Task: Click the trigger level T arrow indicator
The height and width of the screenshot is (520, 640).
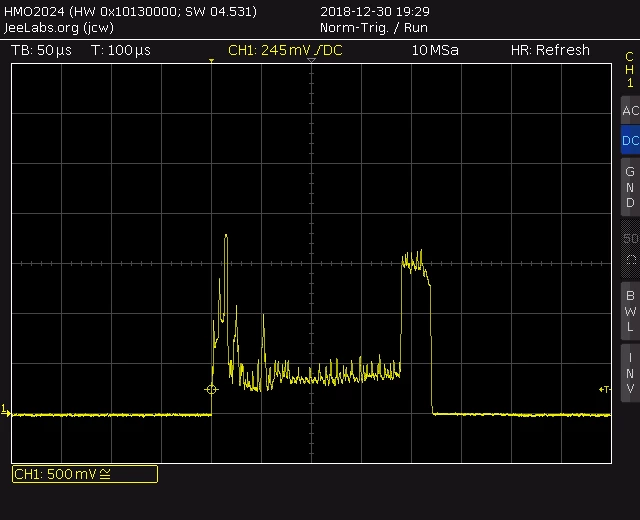Action: [x=604, y=389]
